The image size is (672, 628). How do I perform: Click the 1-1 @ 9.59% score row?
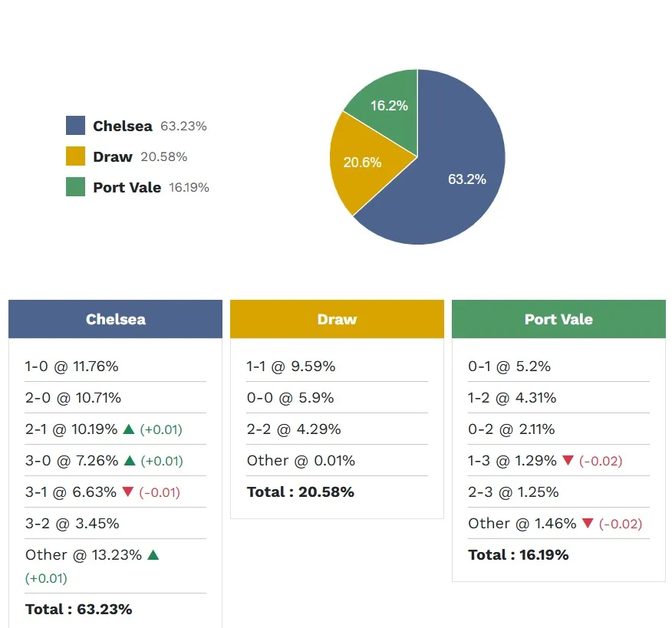(291, 367)
